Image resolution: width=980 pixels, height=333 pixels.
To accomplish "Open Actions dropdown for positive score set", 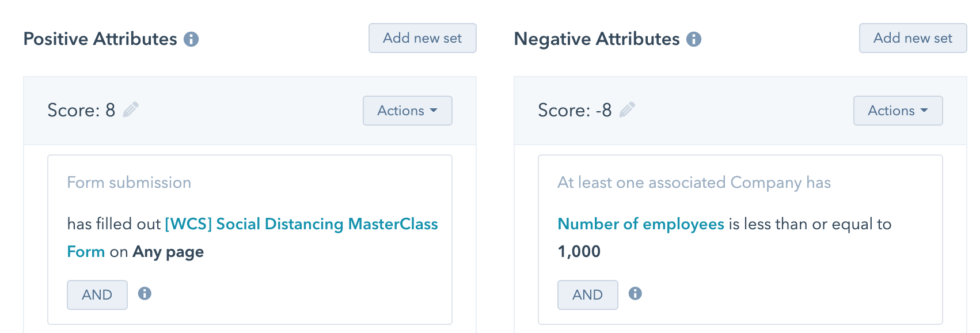I will point(408,111).
